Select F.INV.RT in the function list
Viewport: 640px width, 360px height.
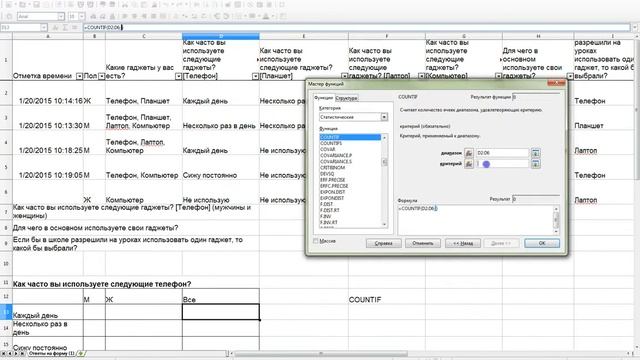pyautogui.click(x=350, y=222)
